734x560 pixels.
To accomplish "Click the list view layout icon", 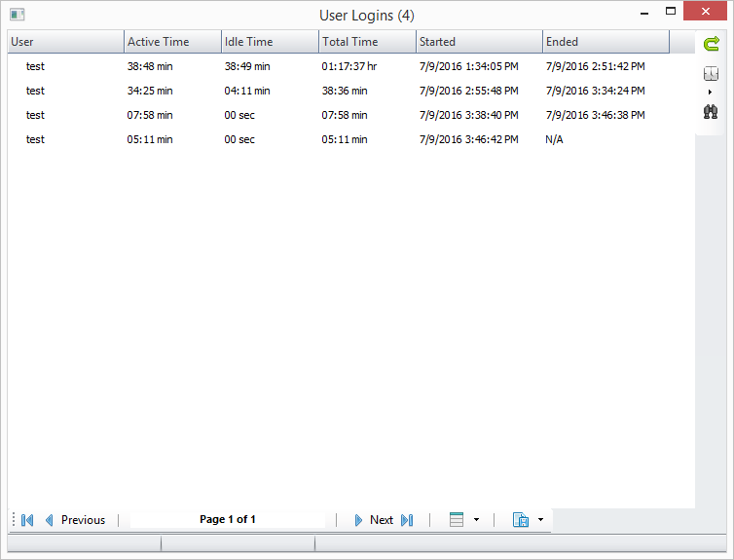I will point(457,520).
